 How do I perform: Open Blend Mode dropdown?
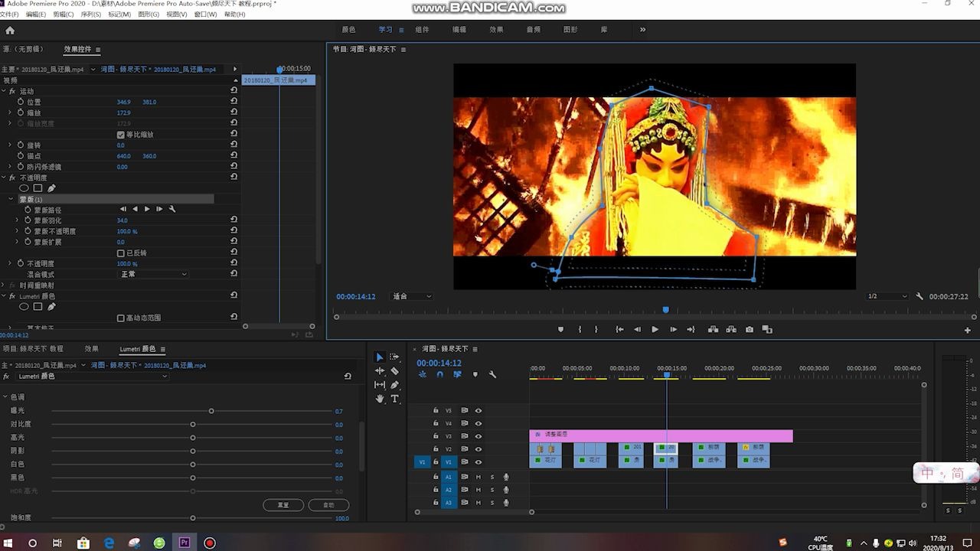click(x=153, y=274)
